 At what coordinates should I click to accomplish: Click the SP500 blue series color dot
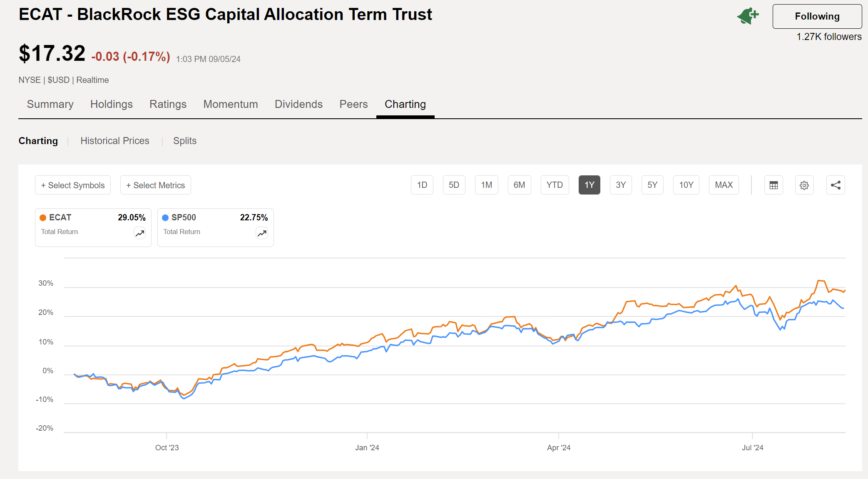point(165,217)
